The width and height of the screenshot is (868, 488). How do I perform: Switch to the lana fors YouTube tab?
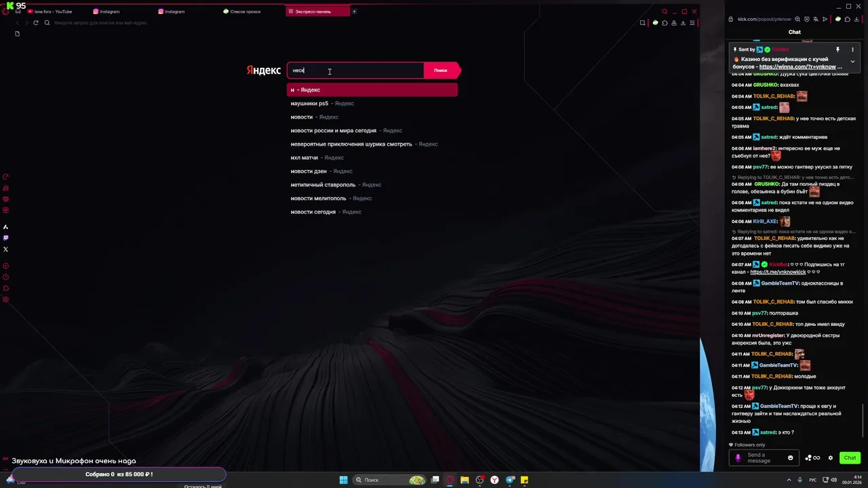pyautogui.click(x=54, y=12)
